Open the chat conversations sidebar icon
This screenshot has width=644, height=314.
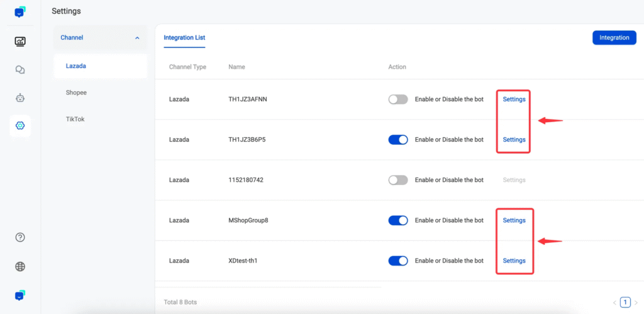19,70
